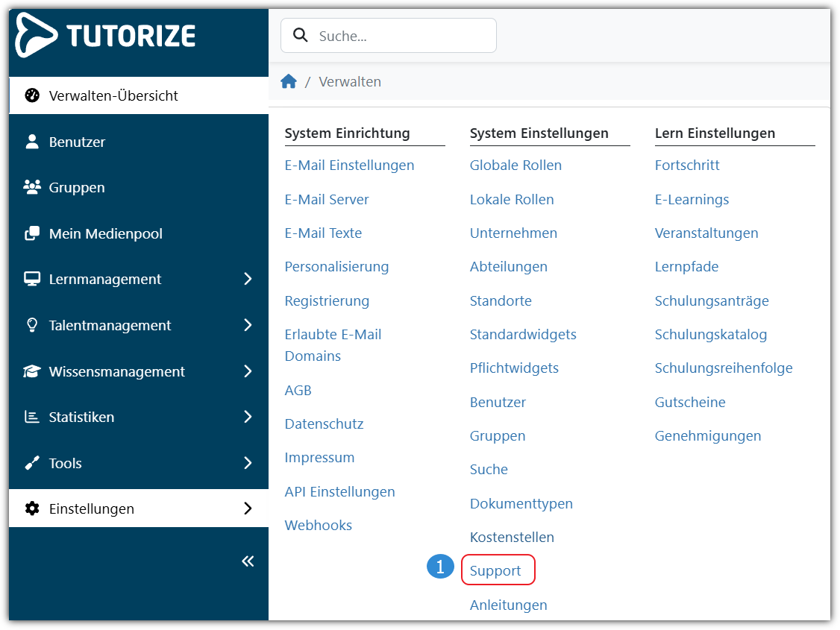Open Verwalten-Übersicht in the sidebar

(113, 95)
